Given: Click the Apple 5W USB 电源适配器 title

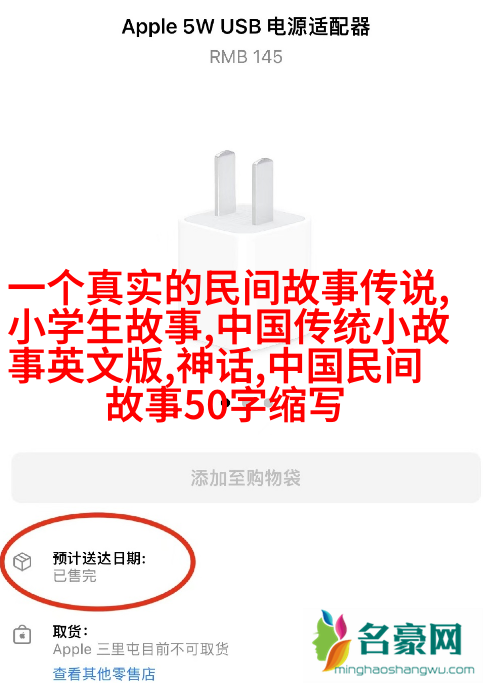Looking at the screenshot, I should 246,27.
